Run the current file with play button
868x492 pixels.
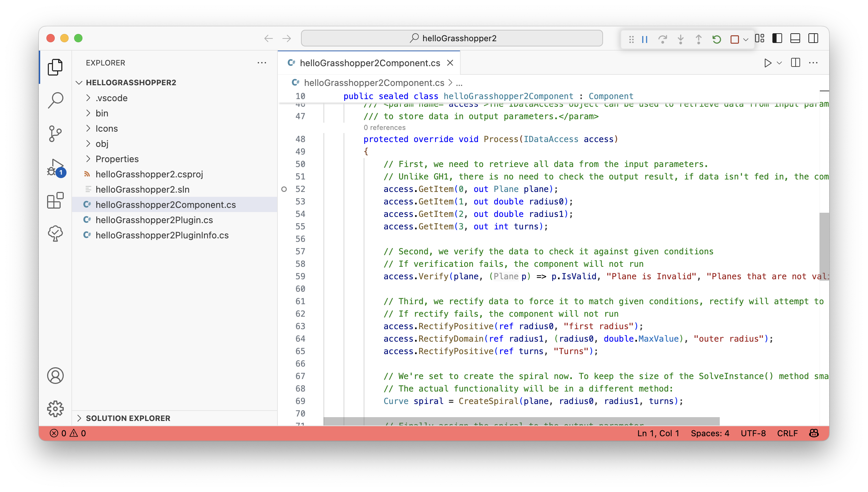tap(768, 63)
